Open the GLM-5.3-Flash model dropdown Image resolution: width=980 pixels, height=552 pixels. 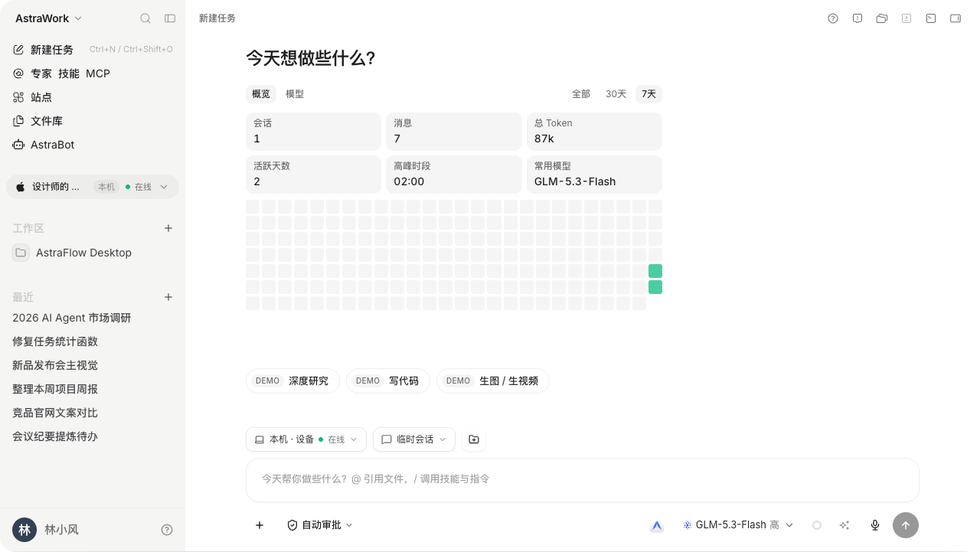tap(738, 525)
